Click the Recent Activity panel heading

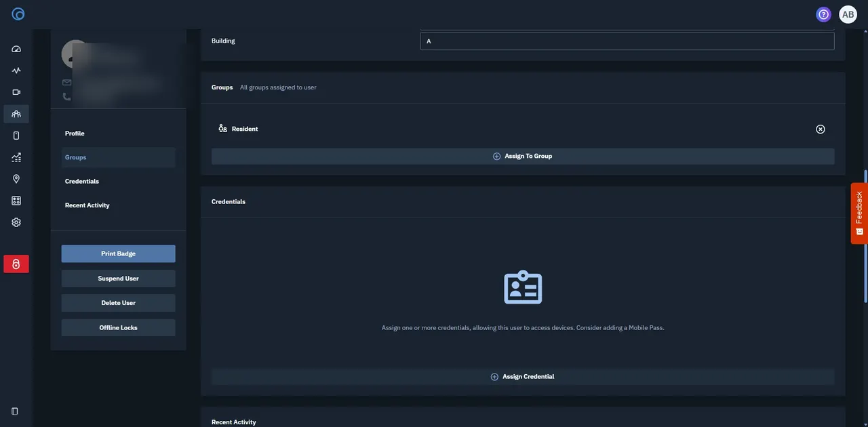pos(234,422)
